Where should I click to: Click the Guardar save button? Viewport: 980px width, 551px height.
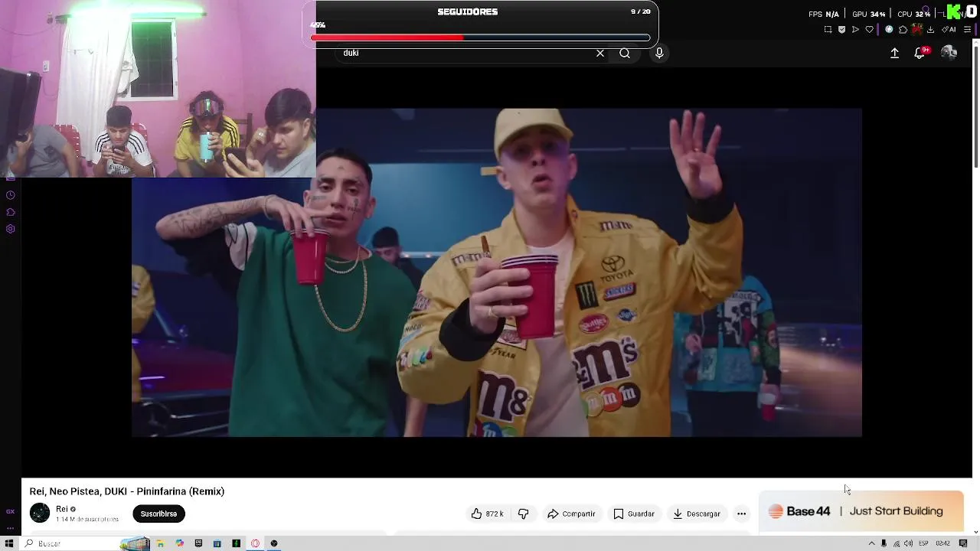[x=634, y=514]
